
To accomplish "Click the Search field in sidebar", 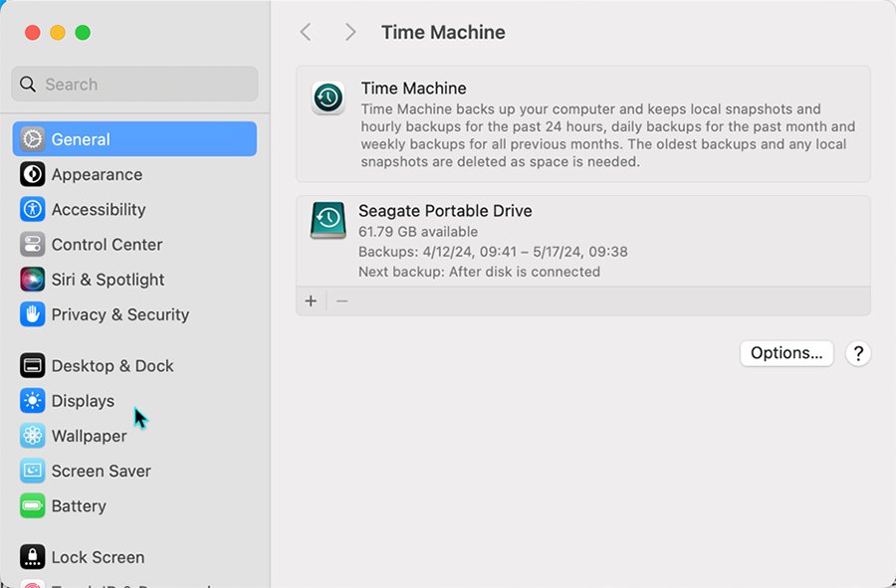I will tap(134, 85).
